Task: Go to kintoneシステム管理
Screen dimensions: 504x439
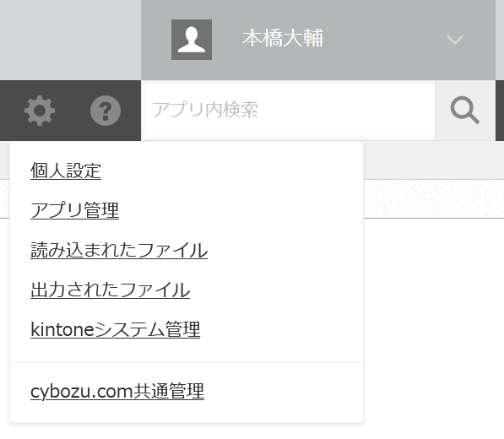Action: point(116,330)
